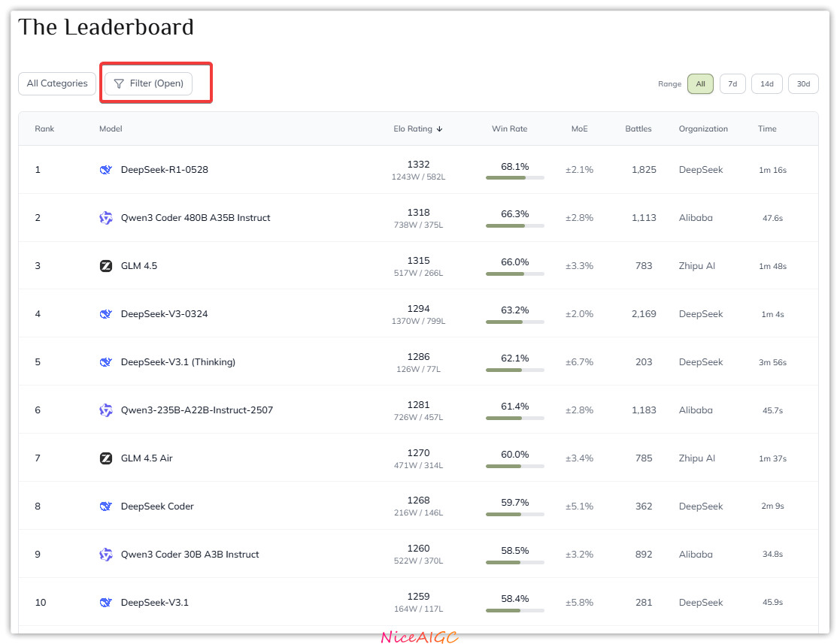
Task: Click the Zhipu Z logo beside GLM 4.5
Action: pos(106,266)
